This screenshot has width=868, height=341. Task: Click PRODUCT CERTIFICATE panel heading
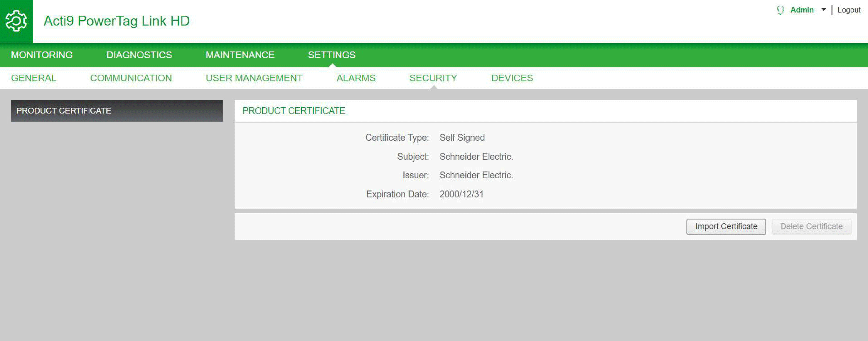(293, 111)
